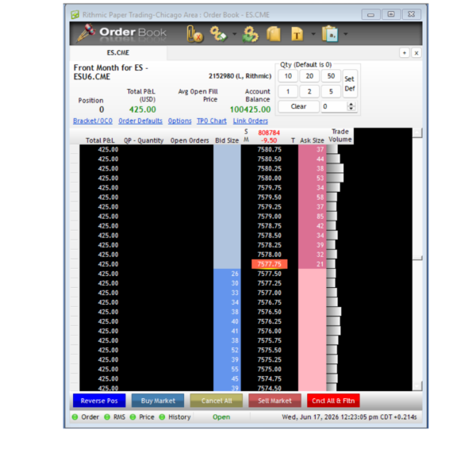This screenshot has width=476, height=476.
Task: Switch to the ES.CME tab
Action: point(118,53)
